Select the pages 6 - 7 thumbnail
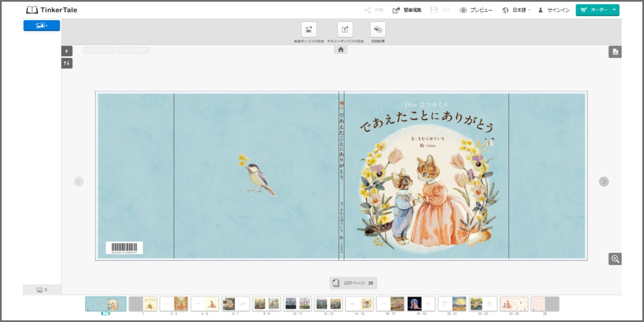Screen dimensions: 644x322 click(x=236, y=304)
